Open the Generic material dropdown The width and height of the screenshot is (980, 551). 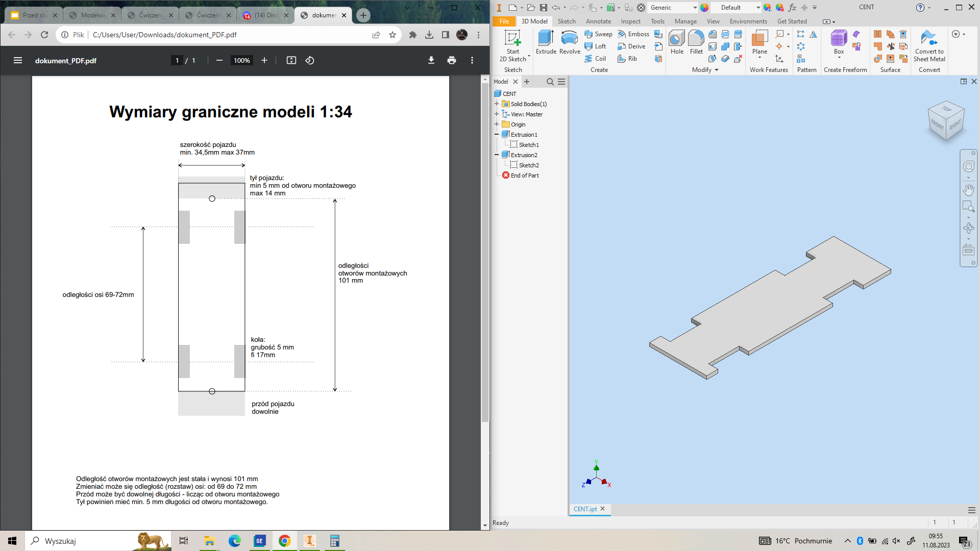click(695, 8)
